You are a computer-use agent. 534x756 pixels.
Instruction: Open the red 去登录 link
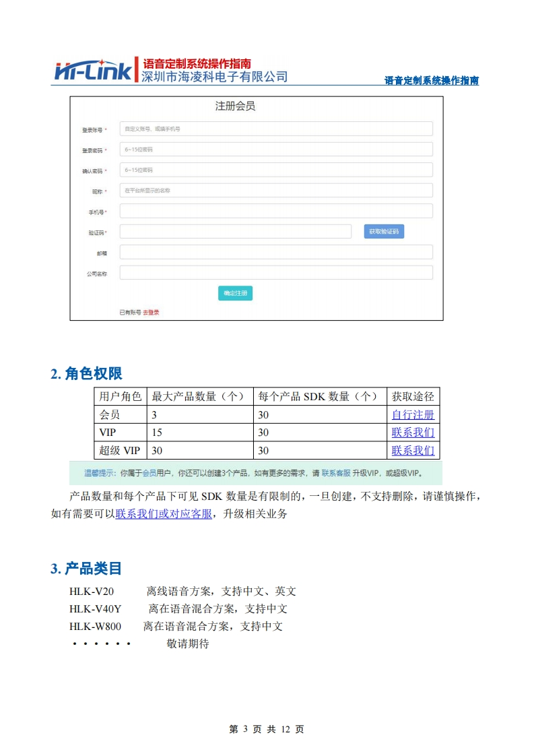[x=152, y=313]
